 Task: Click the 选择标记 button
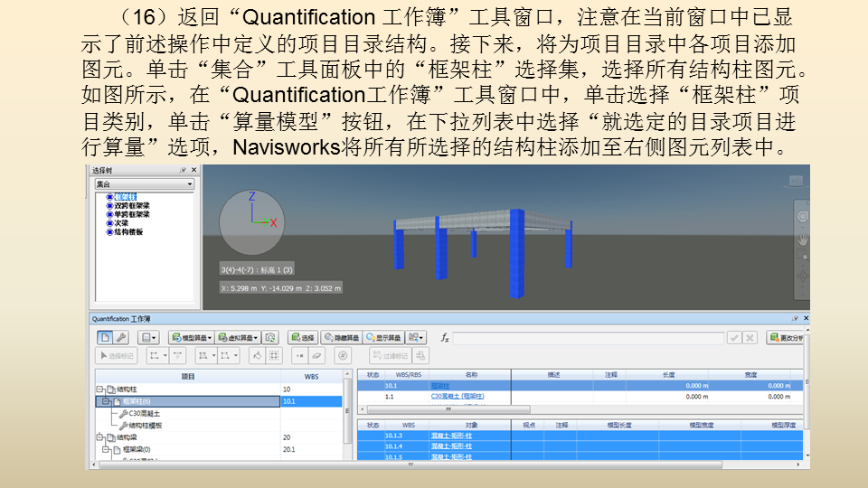click(117, 356)
